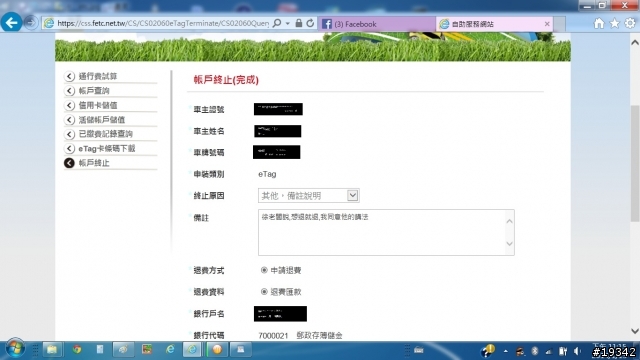
Task: Click the security padlock icon
Action: [299, 23]
